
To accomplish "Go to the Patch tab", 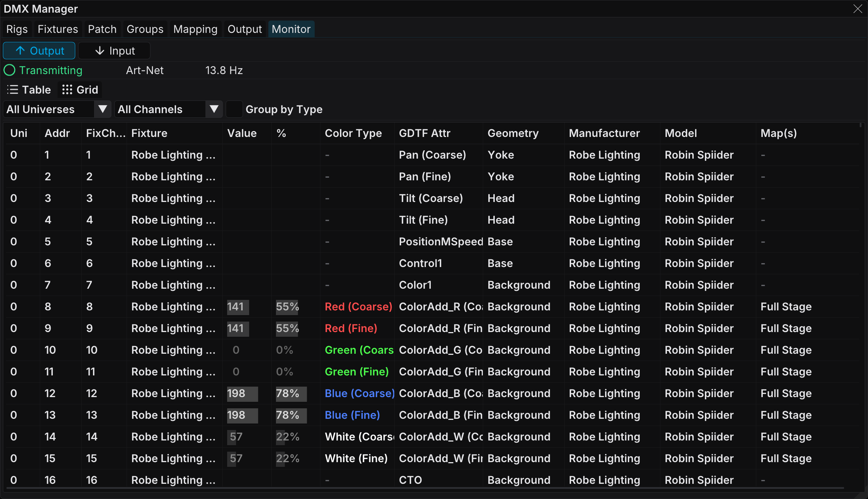I will click(x=102, y=29).
